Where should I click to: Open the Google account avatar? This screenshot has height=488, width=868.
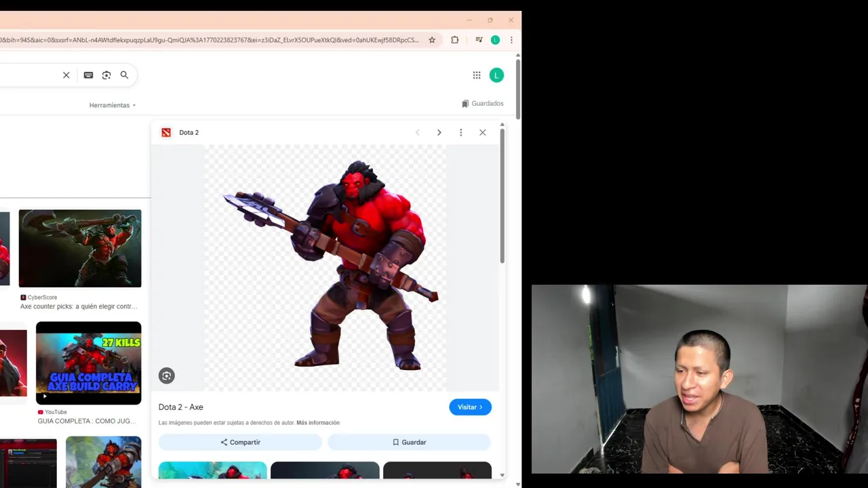pos(496,75)
